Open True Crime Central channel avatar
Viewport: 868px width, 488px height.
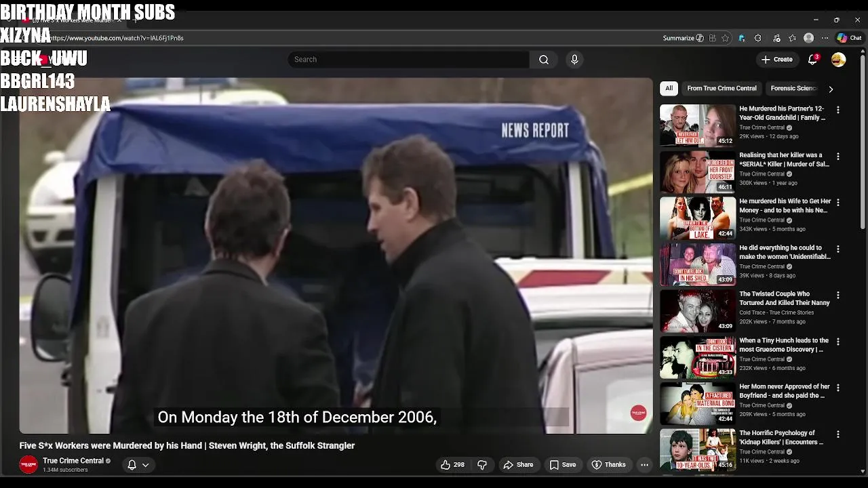[x=28, y=465]
